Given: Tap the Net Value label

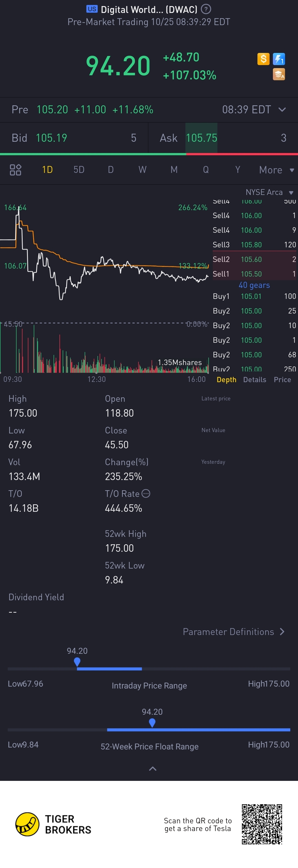Looking at the screenshot, I should pyautogui.click(x=213, y=430).
